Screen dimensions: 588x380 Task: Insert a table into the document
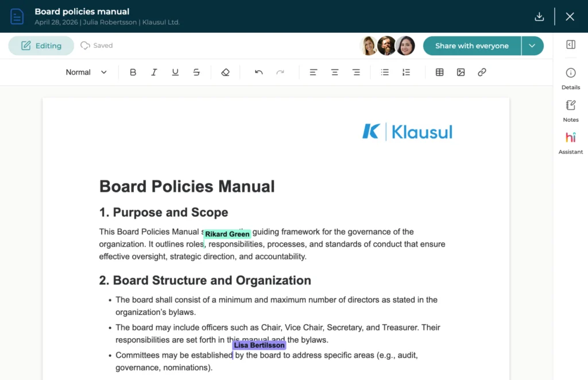pyautogui.click(x=440, y=72)
